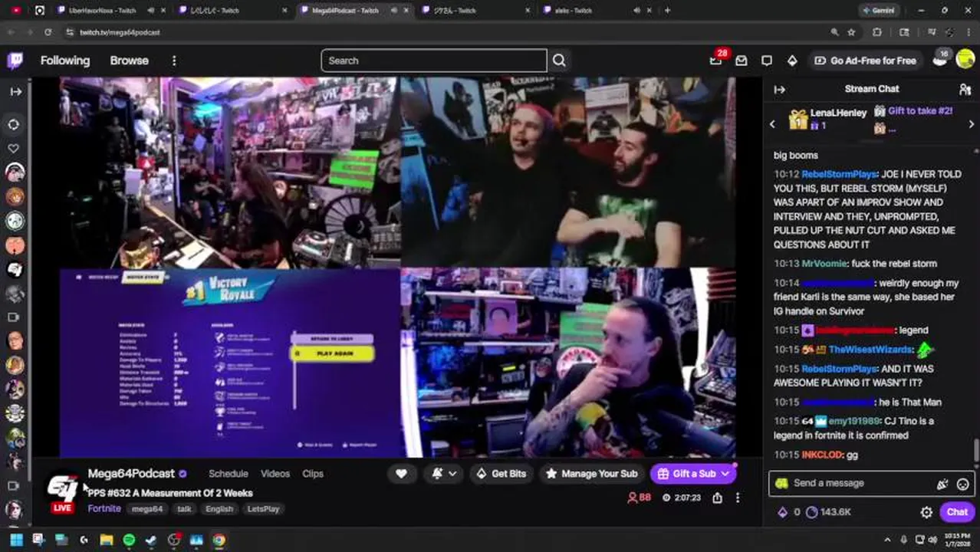Show hidden icons in system tray

887,540
